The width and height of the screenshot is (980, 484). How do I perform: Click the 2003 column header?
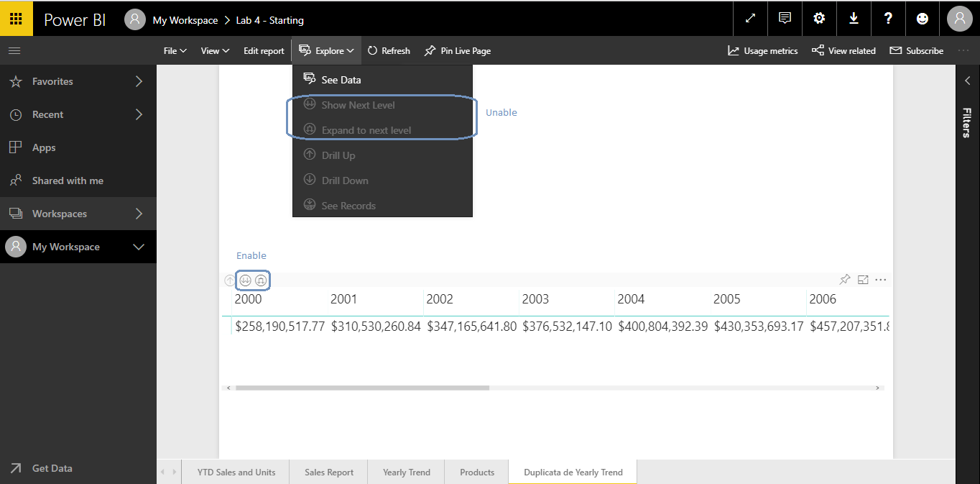(x=536, y=299)
